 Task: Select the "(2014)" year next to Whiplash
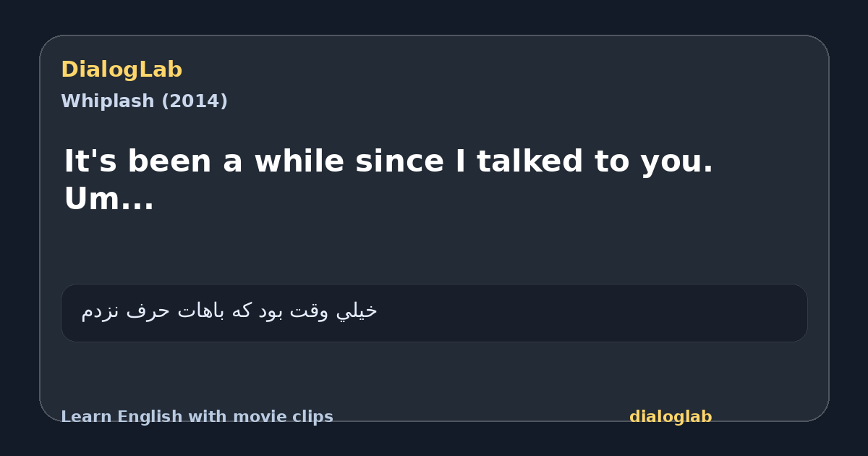tap(195, 101)
